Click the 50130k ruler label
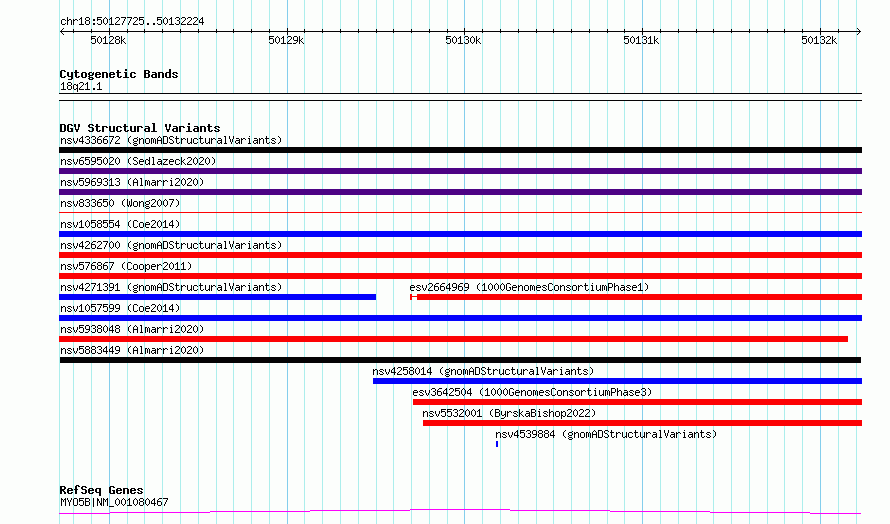 point(463,40)
